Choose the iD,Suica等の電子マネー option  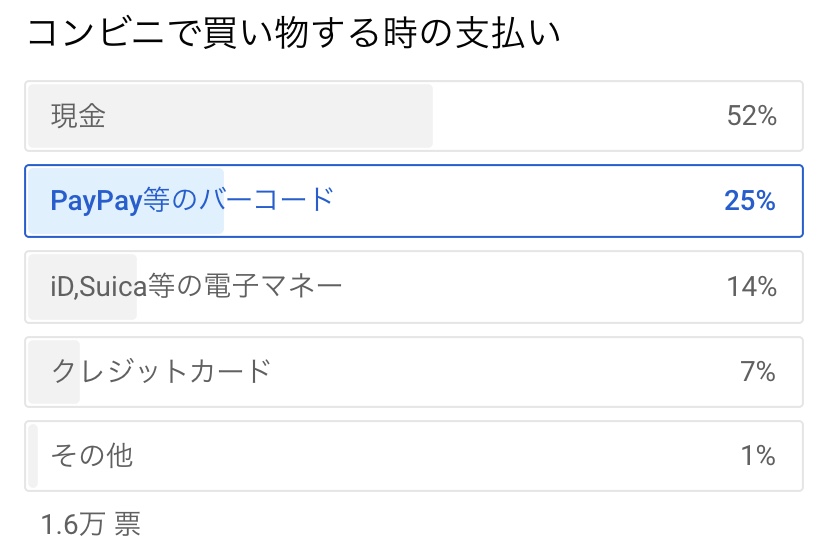pos(414,287)
